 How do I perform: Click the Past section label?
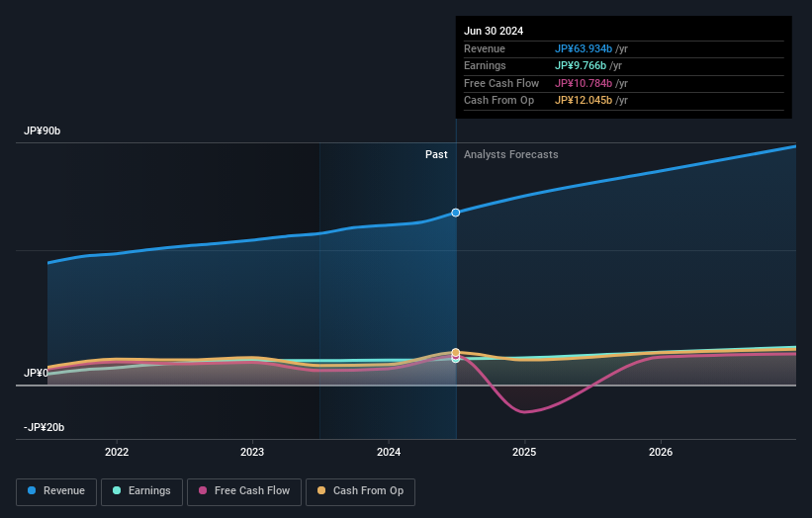(x=436, y=154)
